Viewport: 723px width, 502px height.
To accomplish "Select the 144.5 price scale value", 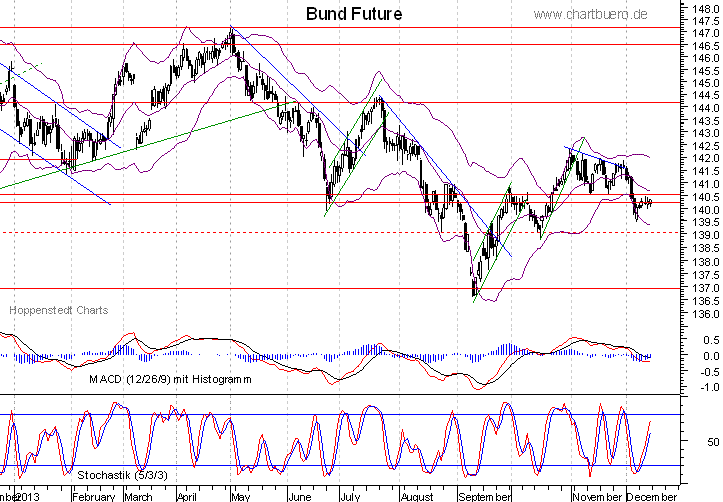I will pos(706,95).
